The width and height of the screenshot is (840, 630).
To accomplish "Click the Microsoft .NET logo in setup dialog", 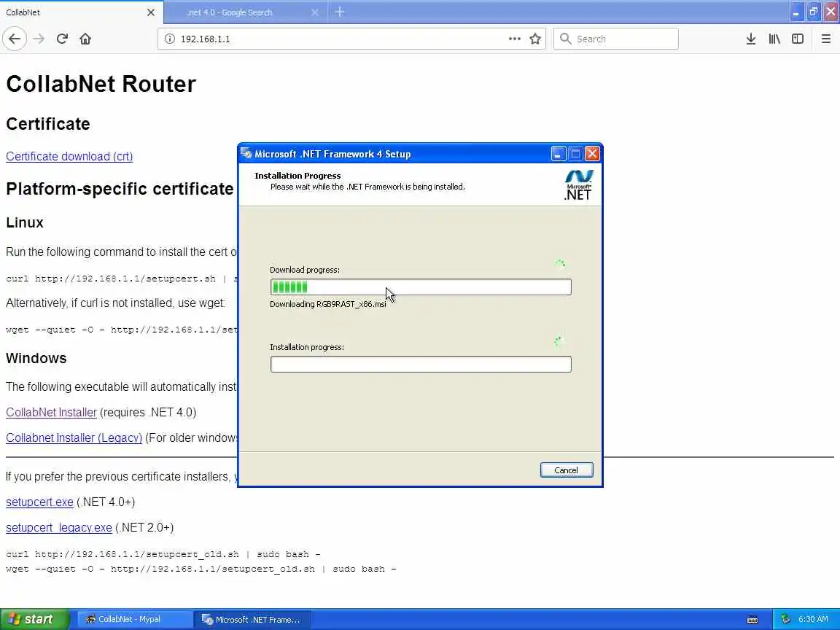I will [x=578, y=185].
